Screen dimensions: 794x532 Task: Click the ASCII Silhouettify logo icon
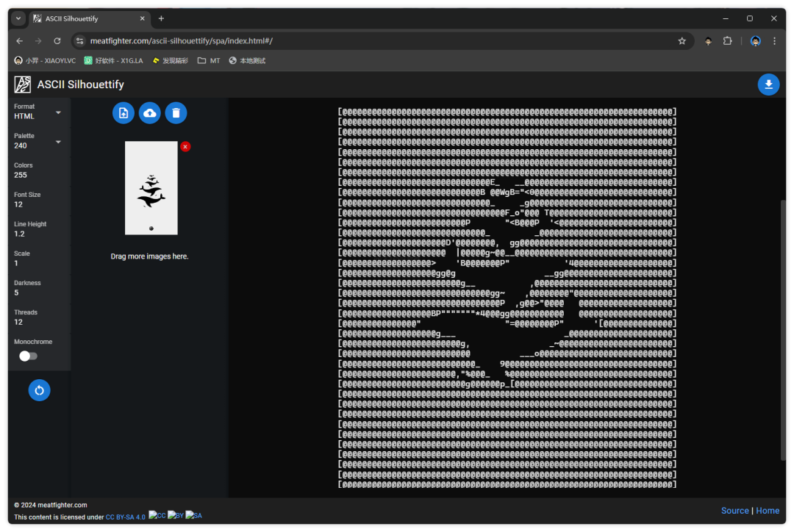pyautogui.click(x=22, y=85)
